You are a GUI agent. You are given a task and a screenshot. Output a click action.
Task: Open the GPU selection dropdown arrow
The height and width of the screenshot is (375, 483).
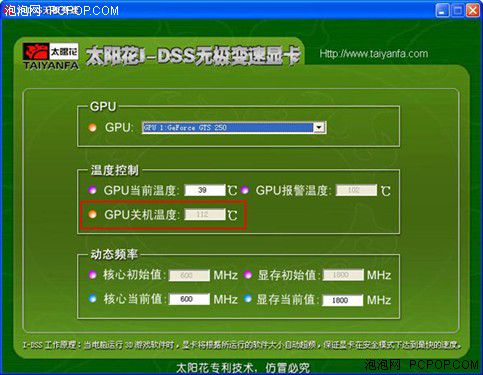319,128
